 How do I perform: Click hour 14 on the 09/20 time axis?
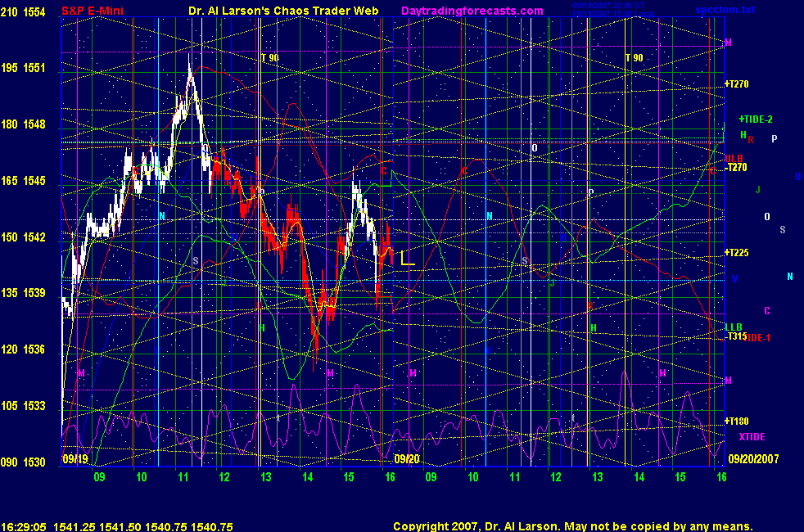tap(639, 477)
